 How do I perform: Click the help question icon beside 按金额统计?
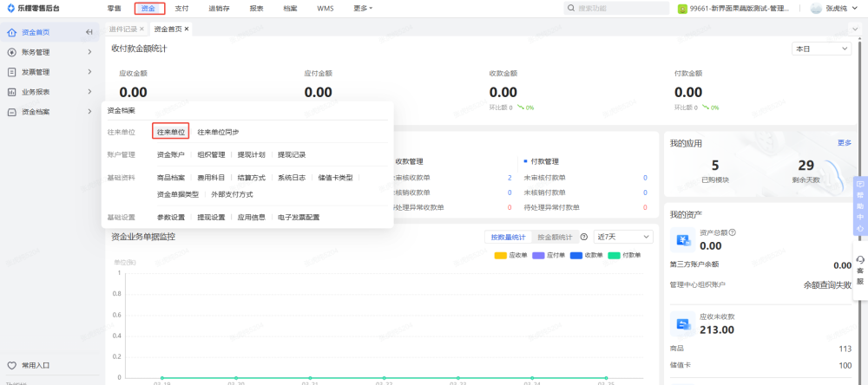point(584,237)
